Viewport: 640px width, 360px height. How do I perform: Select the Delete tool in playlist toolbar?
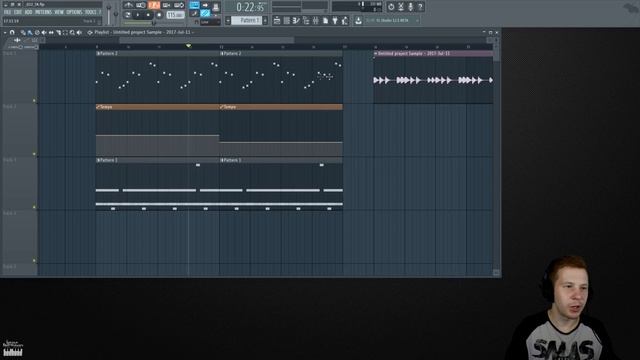click(x=37, y=32)
